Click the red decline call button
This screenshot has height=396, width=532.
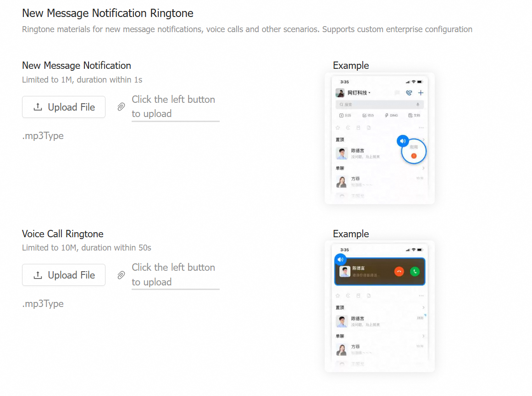coord(399,272)
